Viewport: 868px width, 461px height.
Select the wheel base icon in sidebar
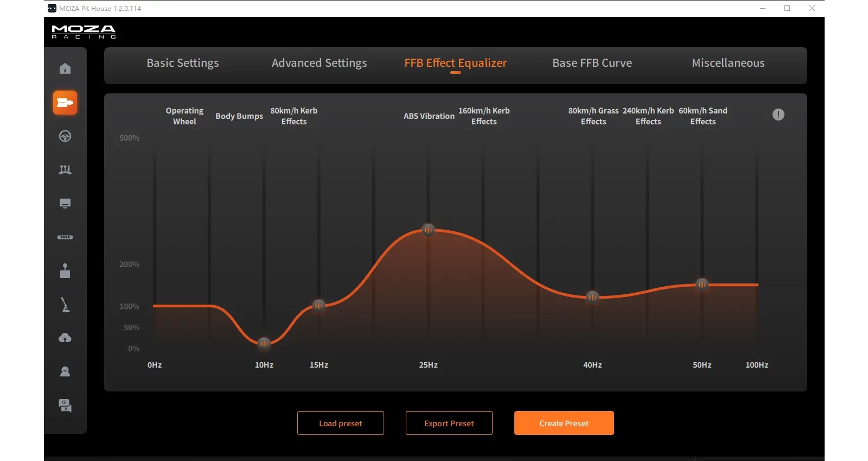pos(65,103)
